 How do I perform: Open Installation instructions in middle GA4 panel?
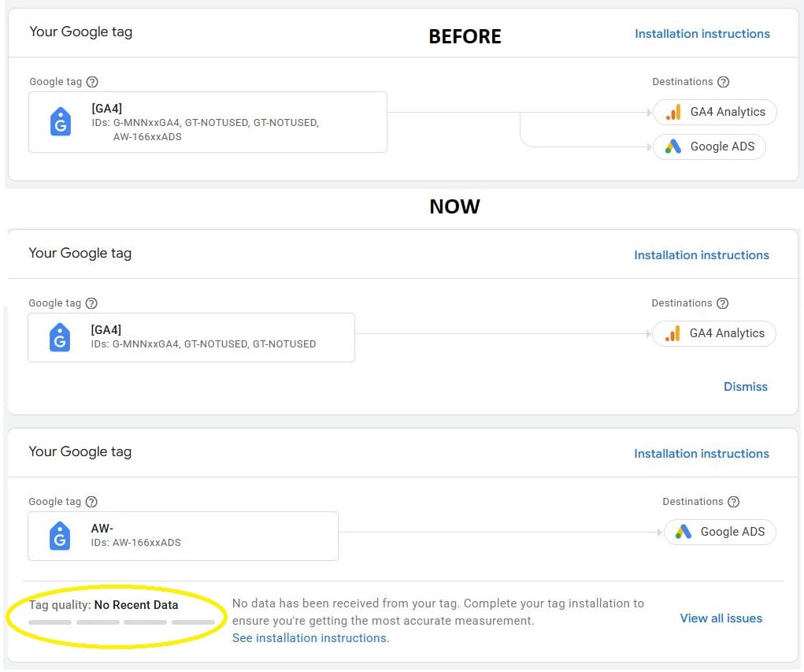701,255
